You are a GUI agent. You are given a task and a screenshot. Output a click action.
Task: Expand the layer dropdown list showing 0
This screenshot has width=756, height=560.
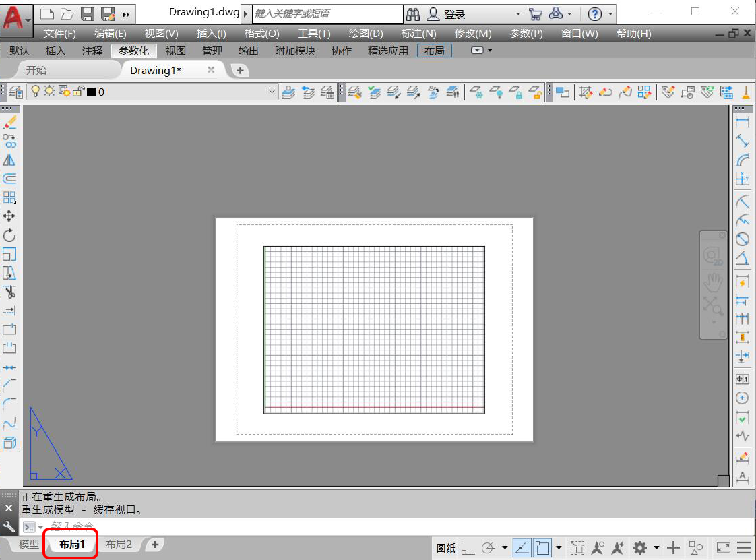[x=272, y=92]
